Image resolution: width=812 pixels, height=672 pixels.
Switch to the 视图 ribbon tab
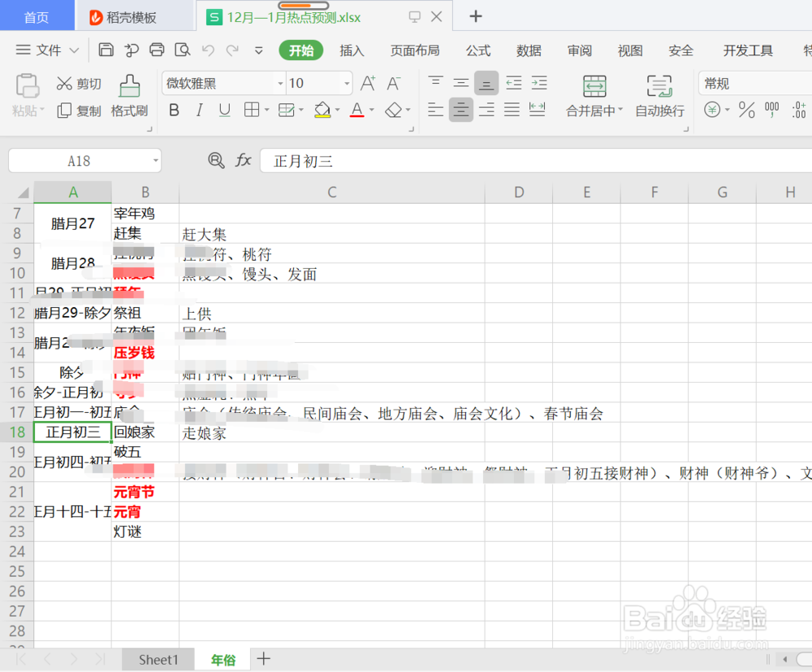click(630, 50)
